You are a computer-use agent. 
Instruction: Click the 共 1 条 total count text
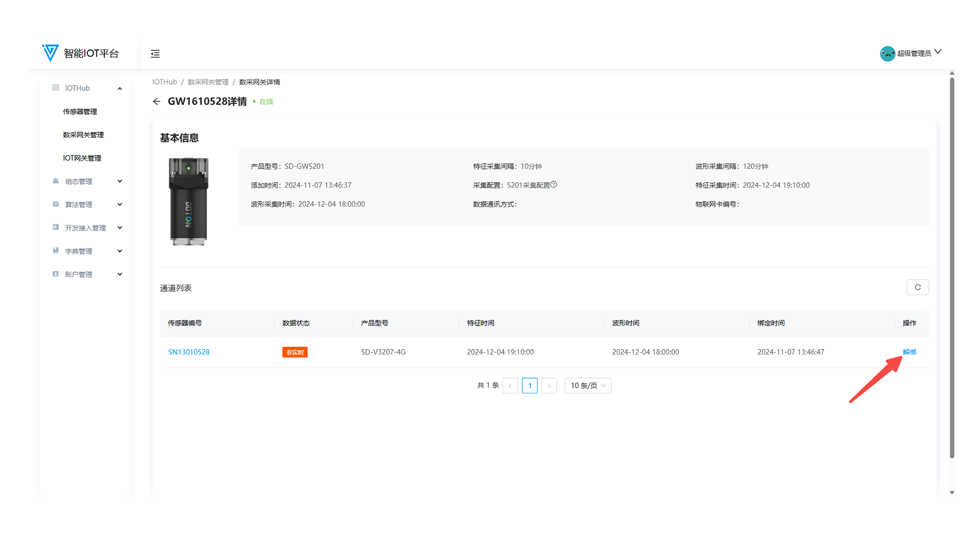[488, 386]
